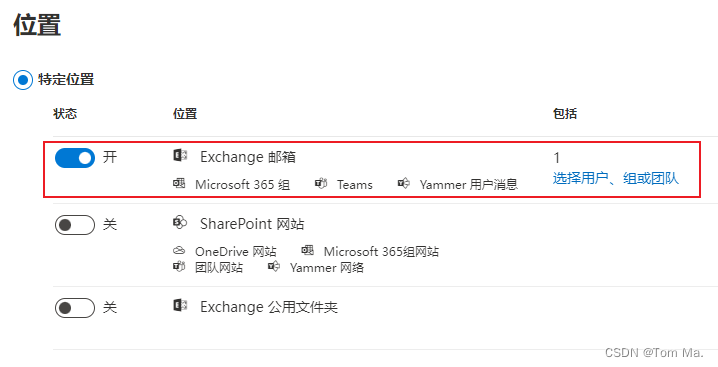Click the OneDrive 网站 cloud icon
The image size is (718, 367).
(x=179, y=251)
